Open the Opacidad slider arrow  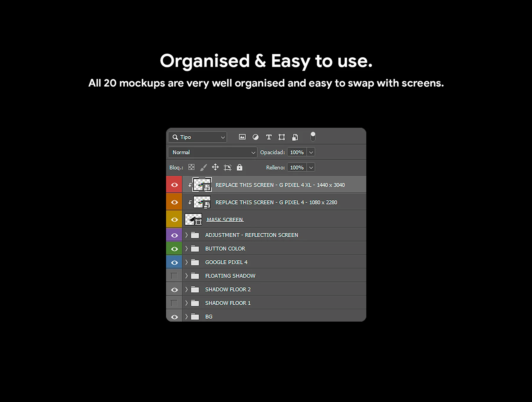click(x=311, y=152)
